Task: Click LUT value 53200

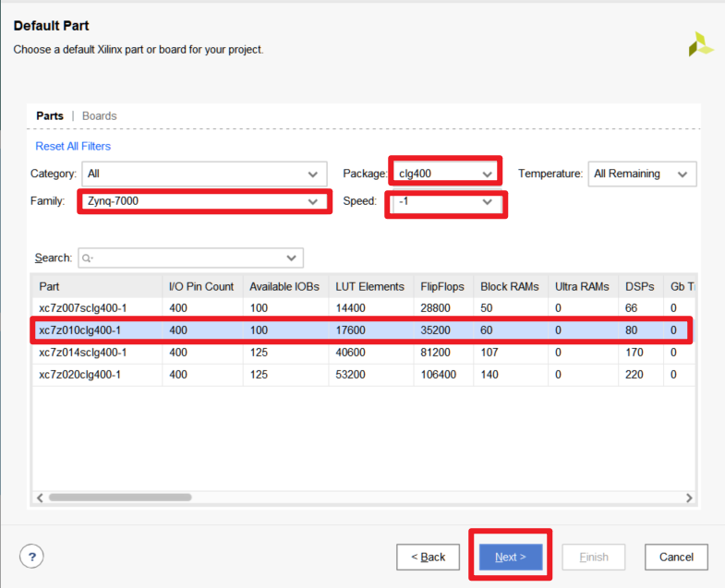Action: pos(350,375)
